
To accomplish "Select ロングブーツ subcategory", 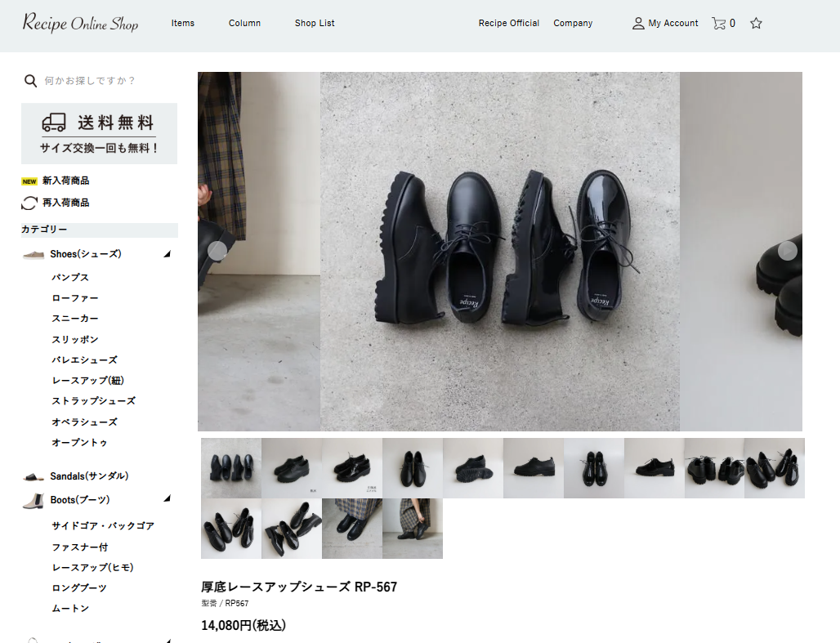I will (x=79, y=587).
